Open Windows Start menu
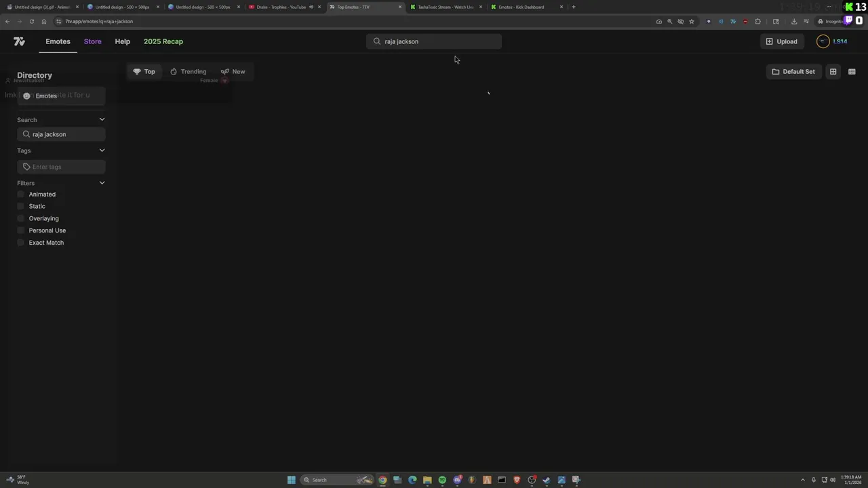 [x=292, y=480]
